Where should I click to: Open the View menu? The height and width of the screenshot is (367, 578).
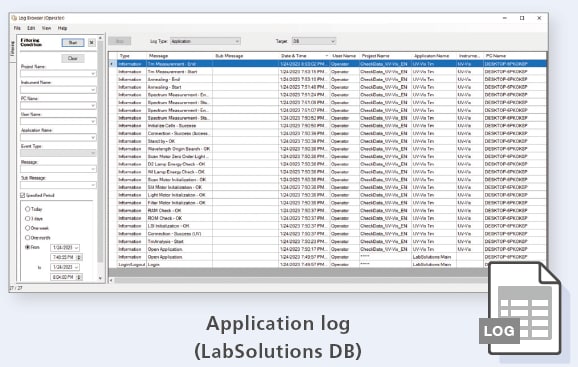46,28
